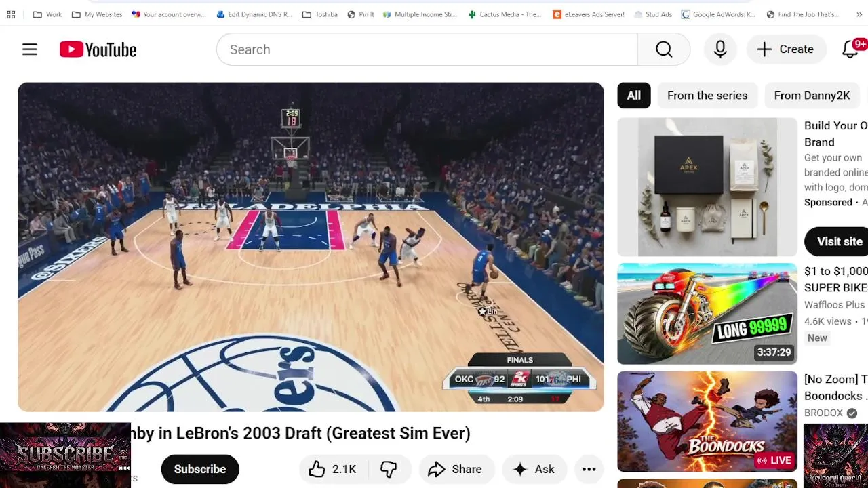868x488 pixels.
Task: Open 'Edit Dynamic DNS R...' bookmark
Action: [254, 14]
